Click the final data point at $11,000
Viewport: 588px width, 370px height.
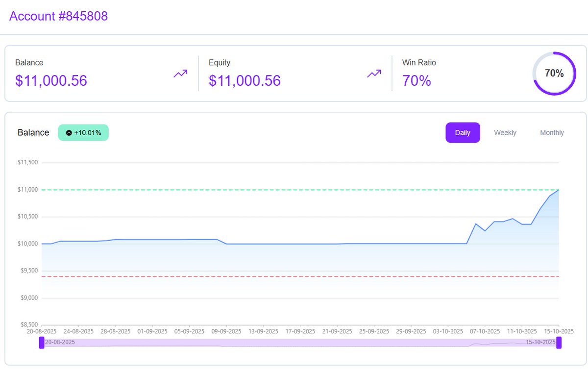click(x=559, y=190)
